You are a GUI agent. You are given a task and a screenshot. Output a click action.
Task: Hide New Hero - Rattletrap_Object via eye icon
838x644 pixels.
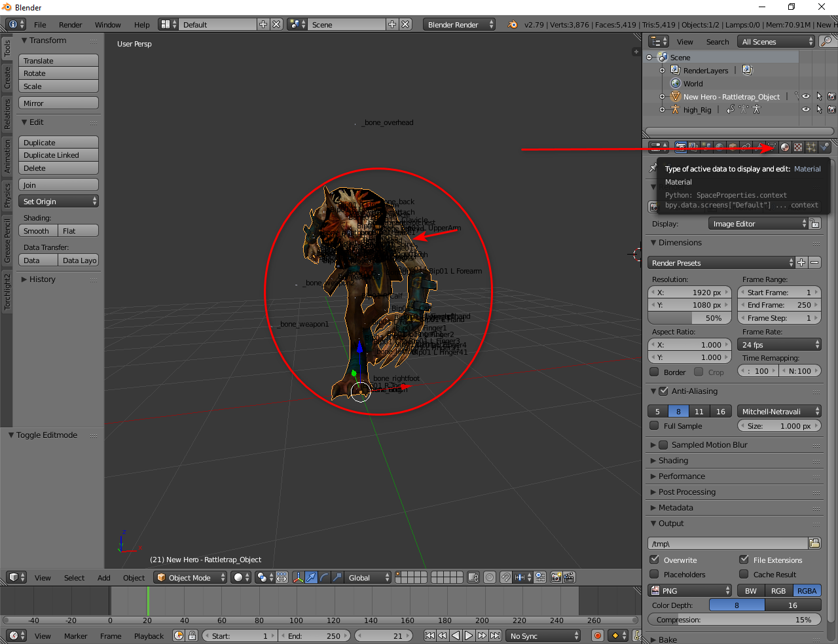806,97
